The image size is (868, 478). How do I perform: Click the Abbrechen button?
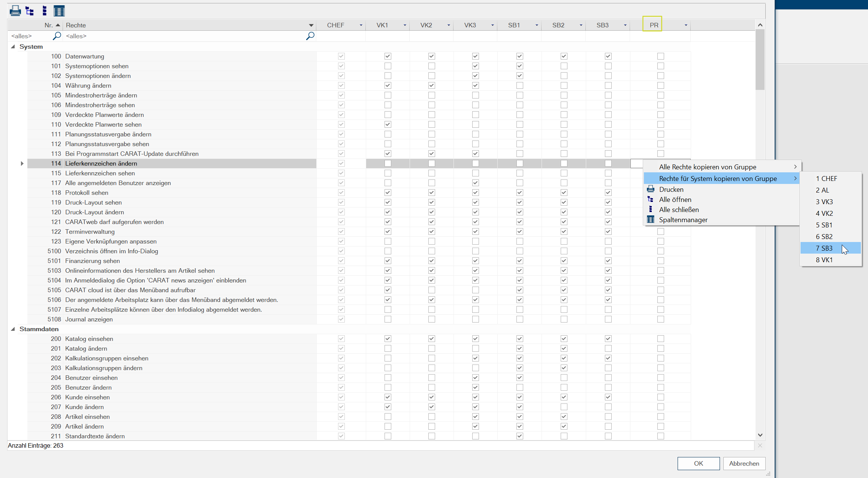tap(744, 463)
